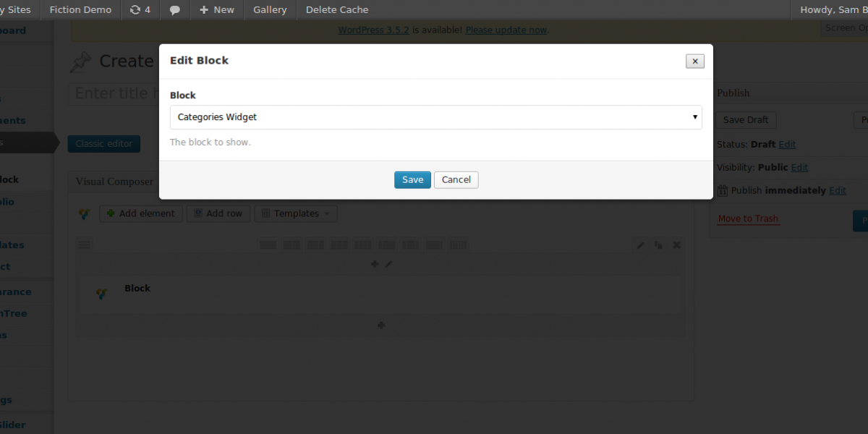Click the plus icon below the Block element
Viewport: 868px width, 434px height.
click(x=381, y=325)
